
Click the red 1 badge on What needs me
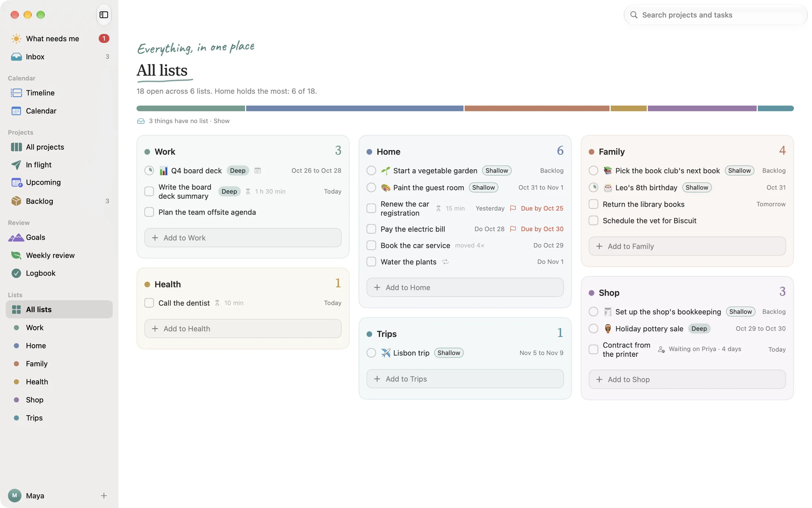(104, 38)
